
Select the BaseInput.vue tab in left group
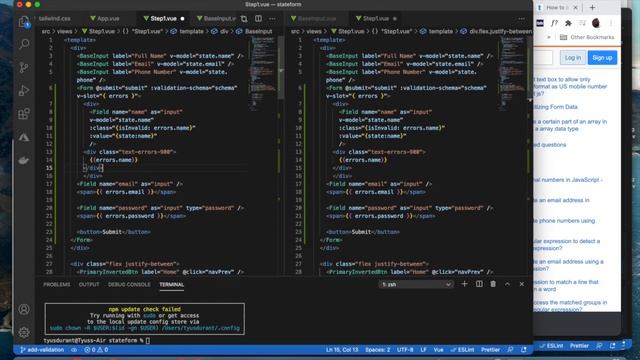click(x=216, y=19)
